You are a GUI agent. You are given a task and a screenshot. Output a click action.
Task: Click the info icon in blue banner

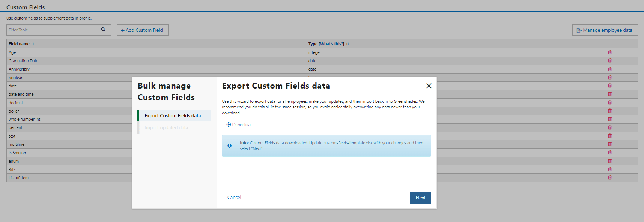(x=229, y=146)
